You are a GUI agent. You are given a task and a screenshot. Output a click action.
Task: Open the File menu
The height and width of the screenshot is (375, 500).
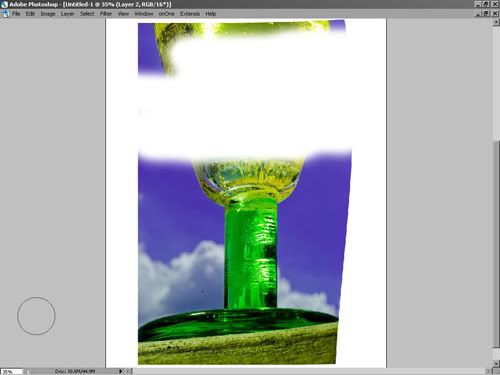(16, 14)
